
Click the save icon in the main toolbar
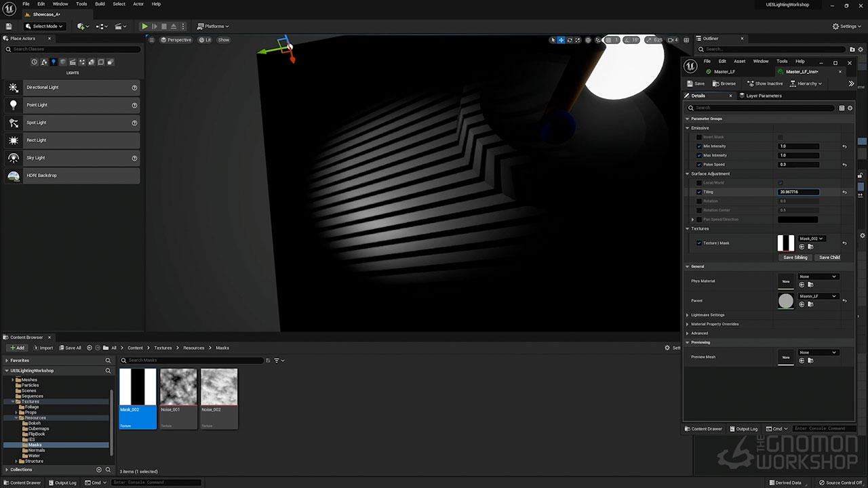pos(9,26)
